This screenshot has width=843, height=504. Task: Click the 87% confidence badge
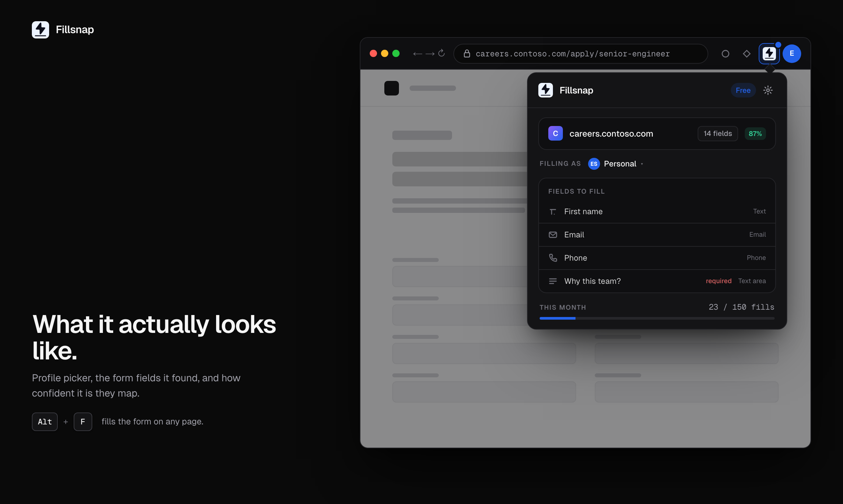tap(755, 134)
